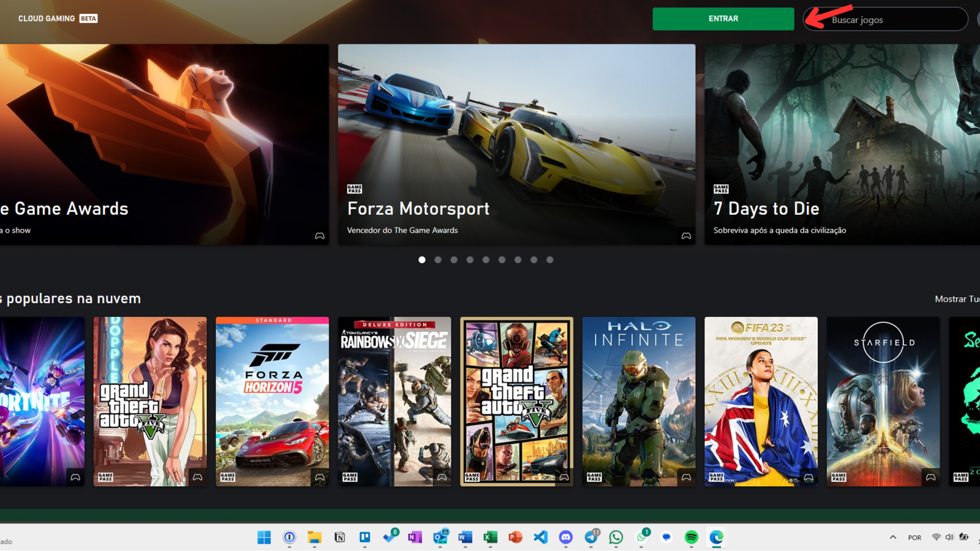
Task: Click Game Pass badge on Halo Infinite card
Action: [x=594, y=477]
